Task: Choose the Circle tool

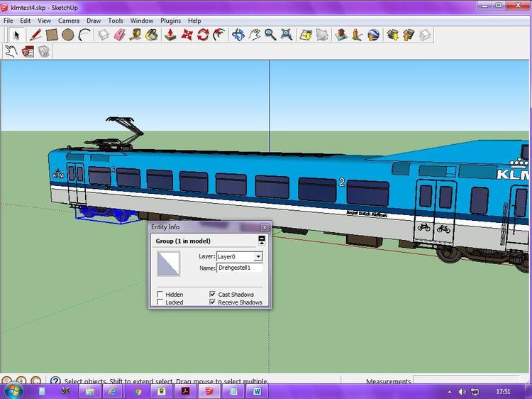Action: [68, 35]
